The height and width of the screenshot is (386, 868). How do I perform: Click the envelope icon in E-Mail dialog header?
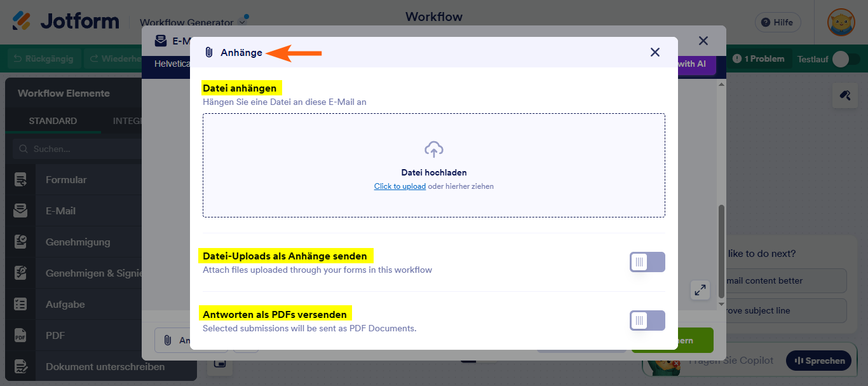click(x=161, y=41)
